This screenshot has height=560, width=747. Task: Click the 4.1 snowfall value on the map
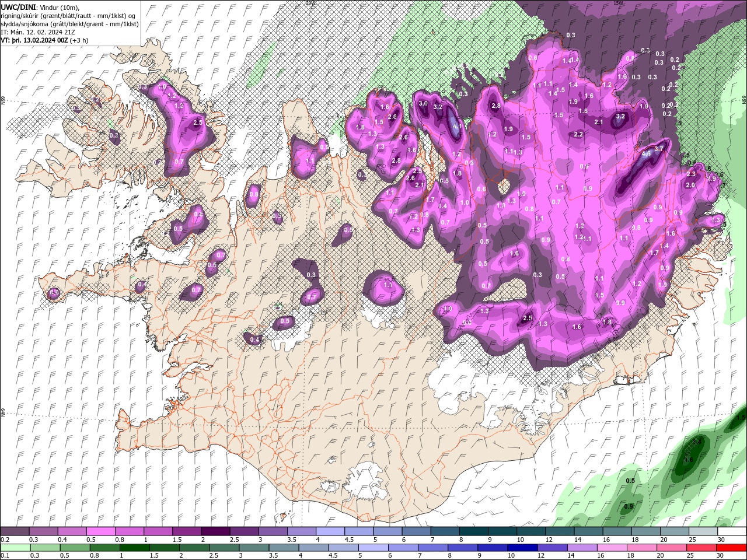(458, 125)
